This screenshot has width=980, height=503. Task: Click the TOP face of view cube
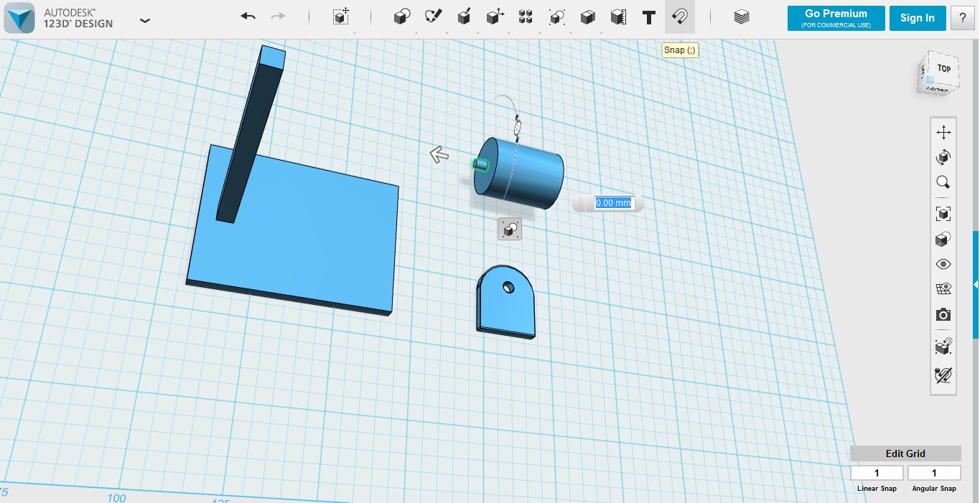(943, 69)
